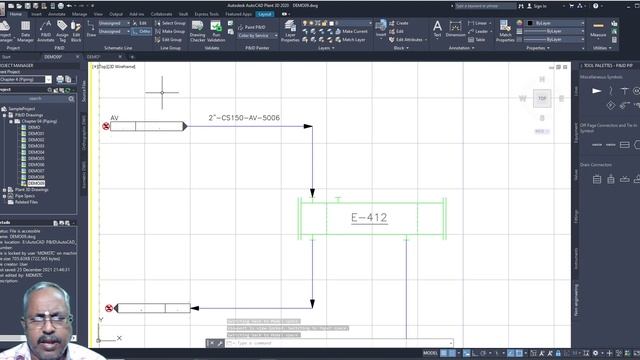Viewport: 640px width, 360px height.
Task: Open the Help question mark icon
Action: (596, 6)
